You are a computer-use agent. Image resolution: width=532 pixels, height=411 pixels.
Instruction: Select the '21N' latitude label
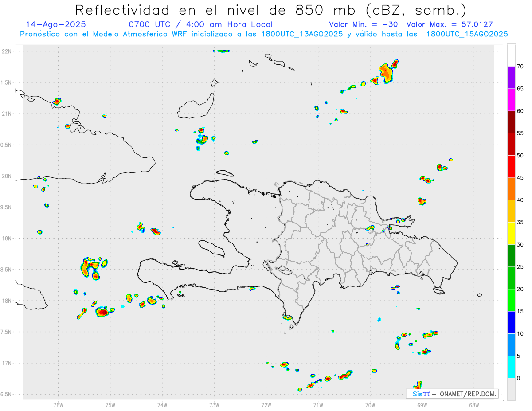point(7,114)
